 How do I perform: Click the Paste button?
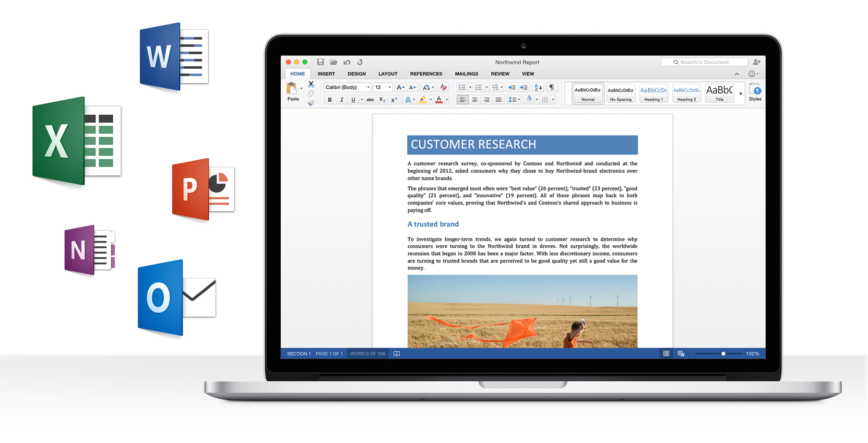click(292, 91)
